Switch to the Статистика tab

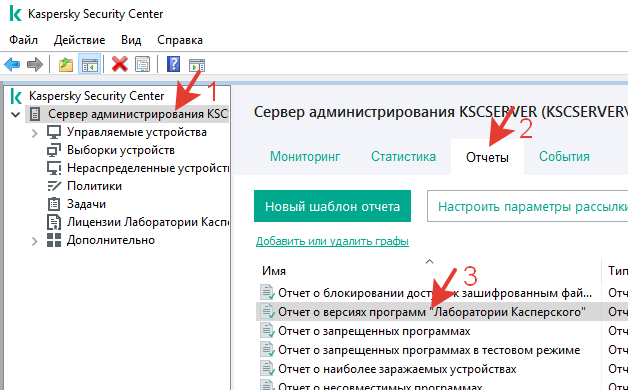(403, 157)
